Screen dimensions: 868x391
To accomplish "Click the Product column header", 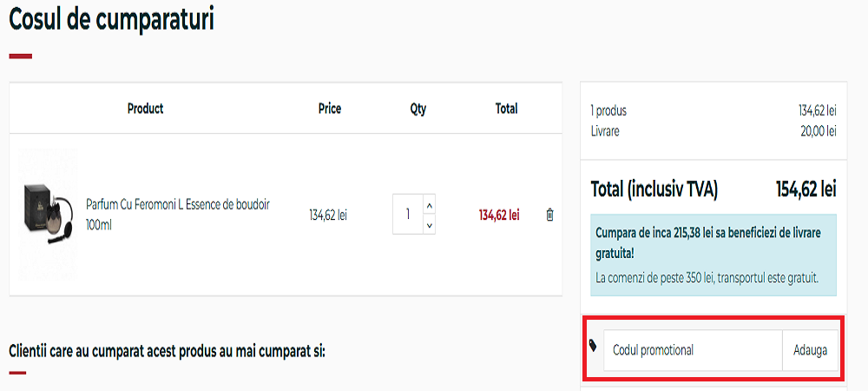I will tap(145, 109).
